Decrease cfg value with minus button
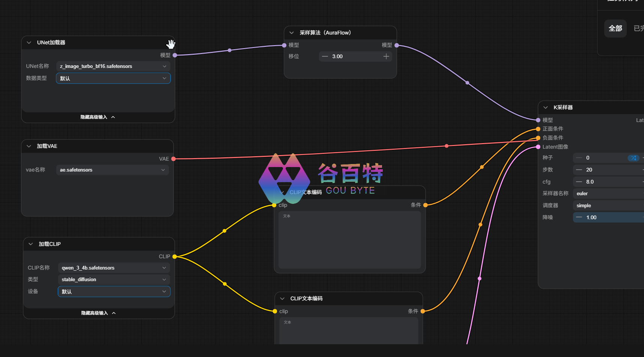Viewport: 644px width, 357px height. pyautogui.click(x=579, y=182)
